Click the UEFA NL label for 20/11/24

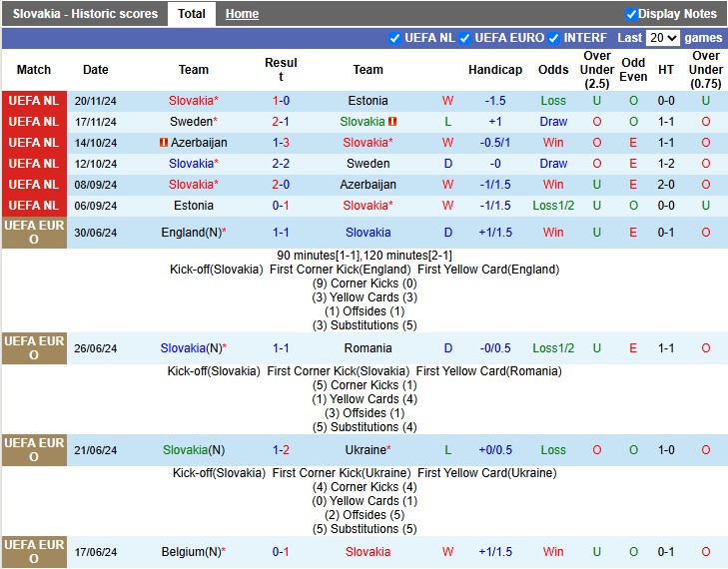click(34, 101)
